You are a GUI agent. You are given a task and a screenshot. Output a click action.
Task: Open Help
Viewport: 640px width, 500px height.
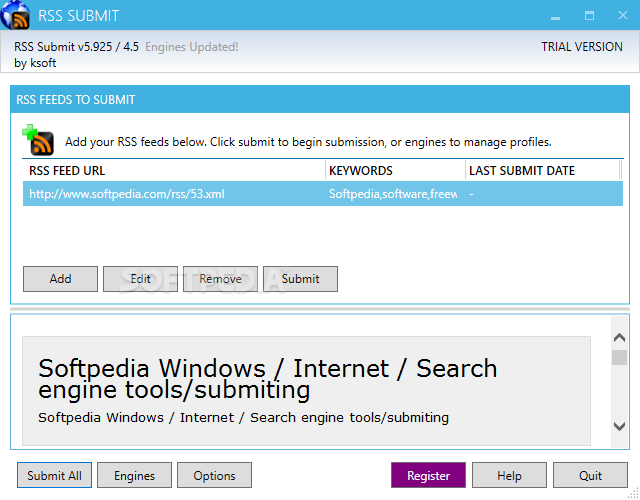[509, 475]
